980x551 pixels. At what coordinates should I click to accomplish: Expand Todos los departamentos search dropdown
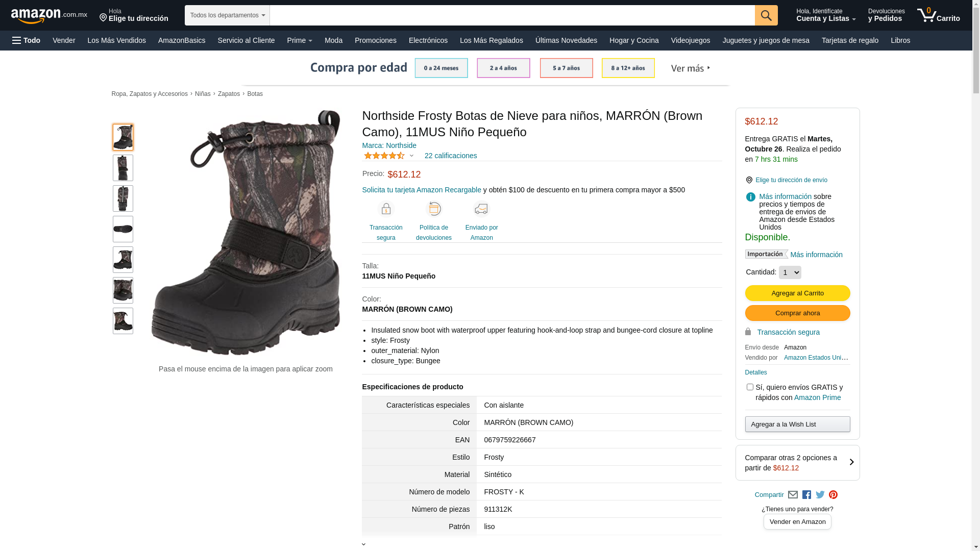point(227,15)
